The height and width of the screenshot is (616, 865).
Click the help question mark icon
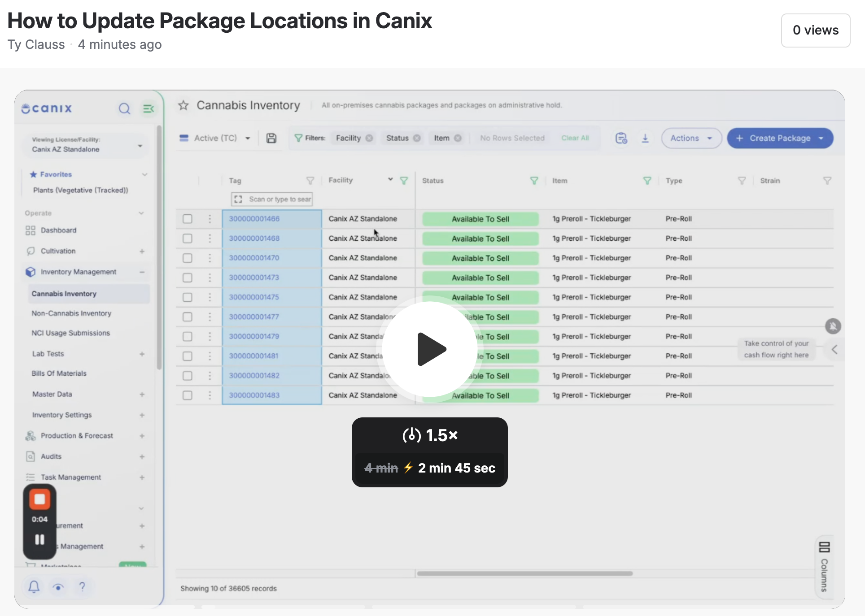[x=82, y=586]
